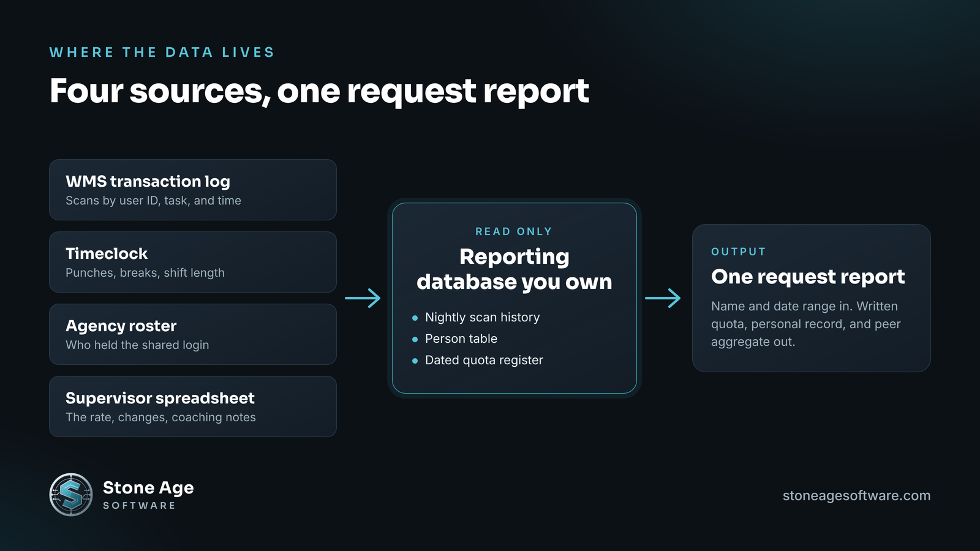Click the Stone Age Software logo icon

tap(71, 495)
